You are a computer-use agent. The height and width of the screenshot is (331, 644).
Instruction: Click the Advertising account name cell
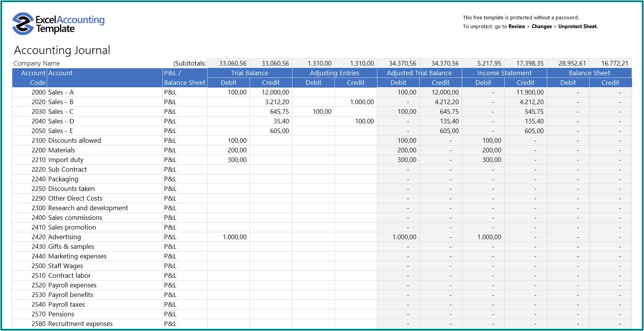pos(64,237)
